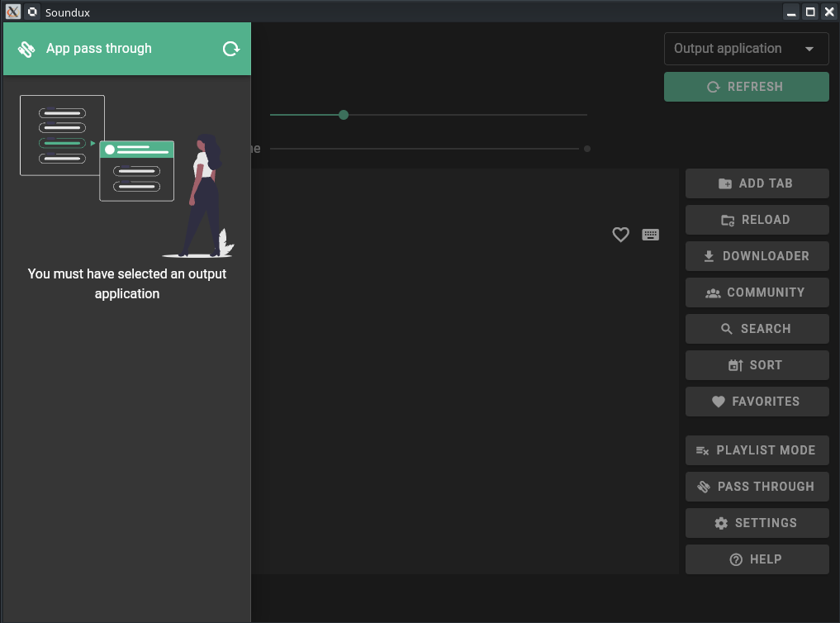Viewport: 840px width, 623px height.
Task: Click the X window menu icon in title bar
Action: pyautogui.click(x=13, y=12)
